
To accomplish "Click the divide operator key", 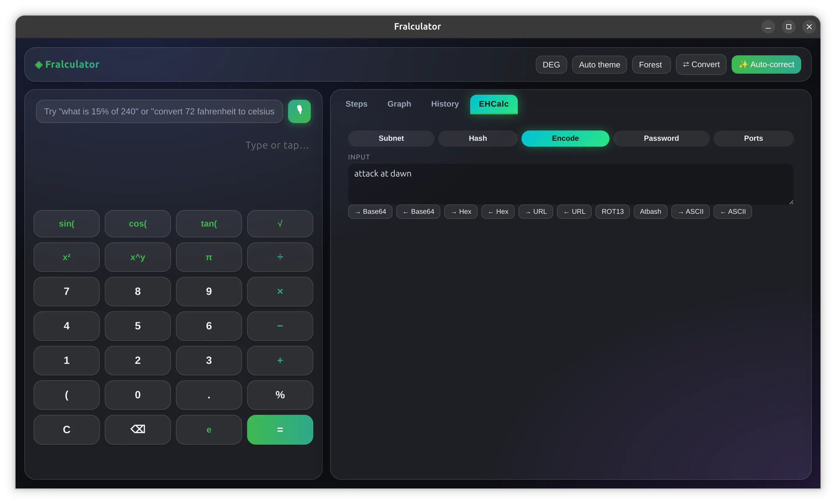I will coord(280,257).
